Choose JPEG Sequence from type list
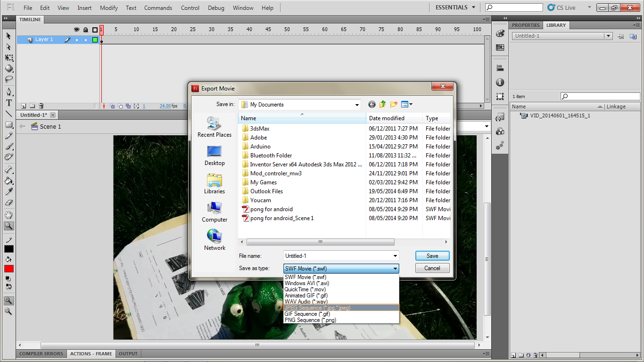The height and width of the screenshot is (362, 644). (x=341, y=308)
